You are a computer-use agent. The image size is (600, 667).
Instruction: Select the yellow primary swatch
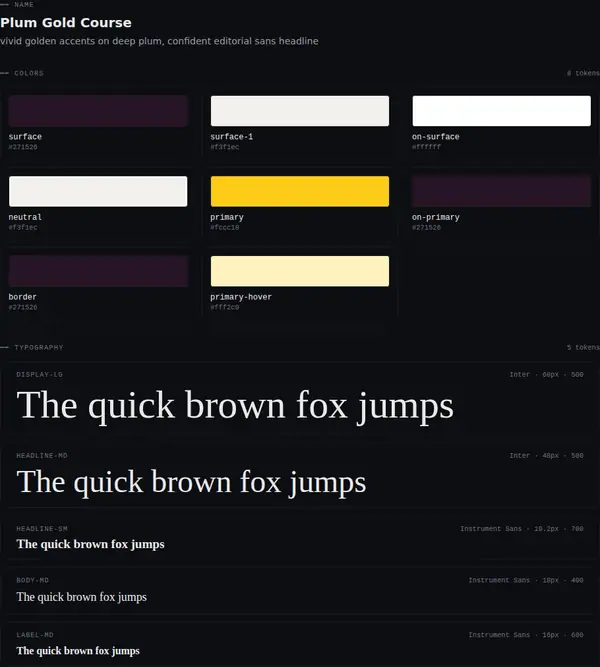point(300,191)
